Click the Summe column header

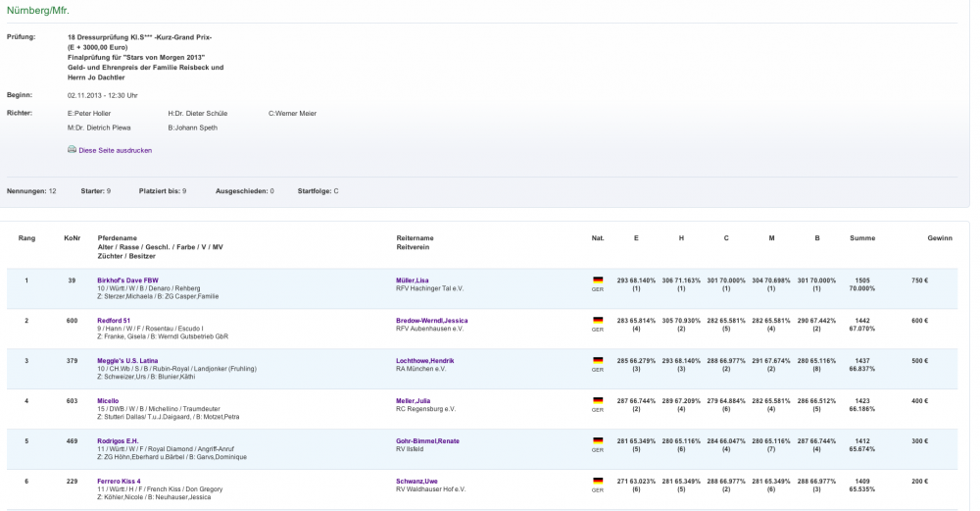pos(862,238)
